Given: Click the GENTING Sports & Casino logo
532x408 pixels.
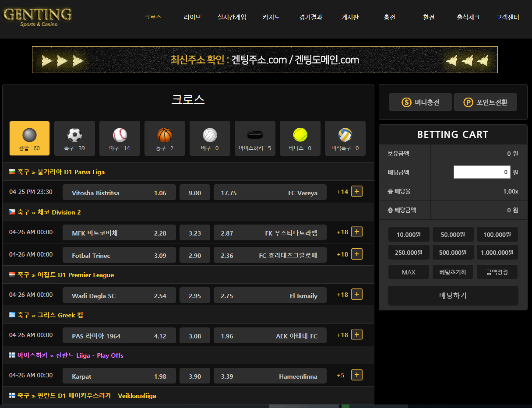Looking at the screenshot, I should click(x=38, y=17).
